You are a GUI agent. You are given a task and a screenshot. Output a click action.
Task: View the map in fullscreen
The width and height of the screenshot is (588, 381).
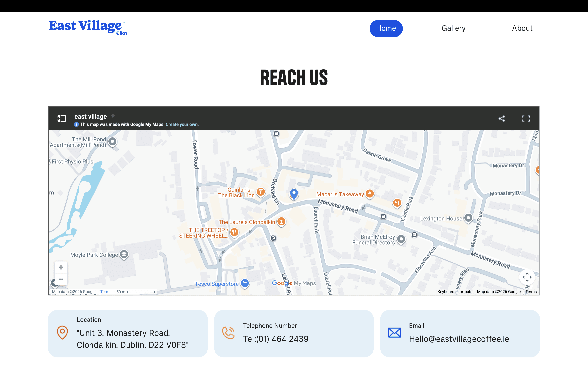pos(526,119)
